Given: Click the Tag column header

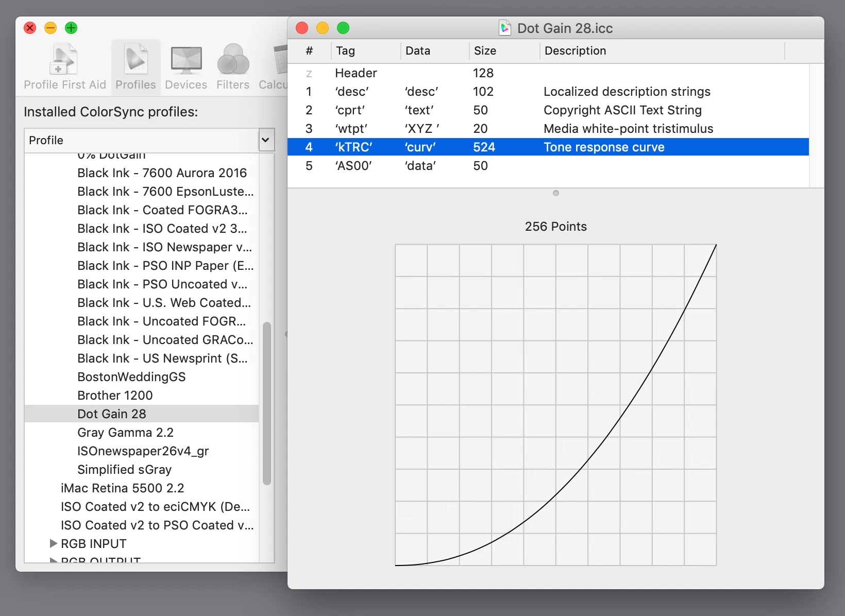Looking at the screenshot, I should point(366,50).
